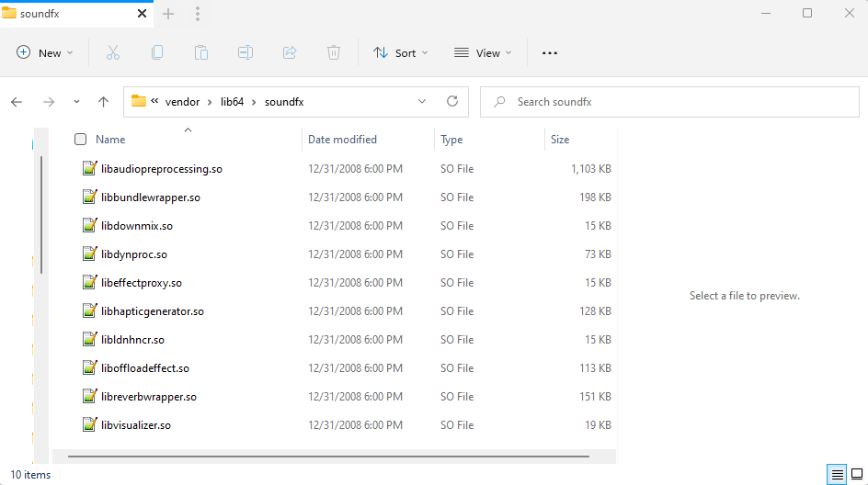Viewport: 868px width, 485px height.
Task: Close the soundfx tab
Action: [142, 13]
